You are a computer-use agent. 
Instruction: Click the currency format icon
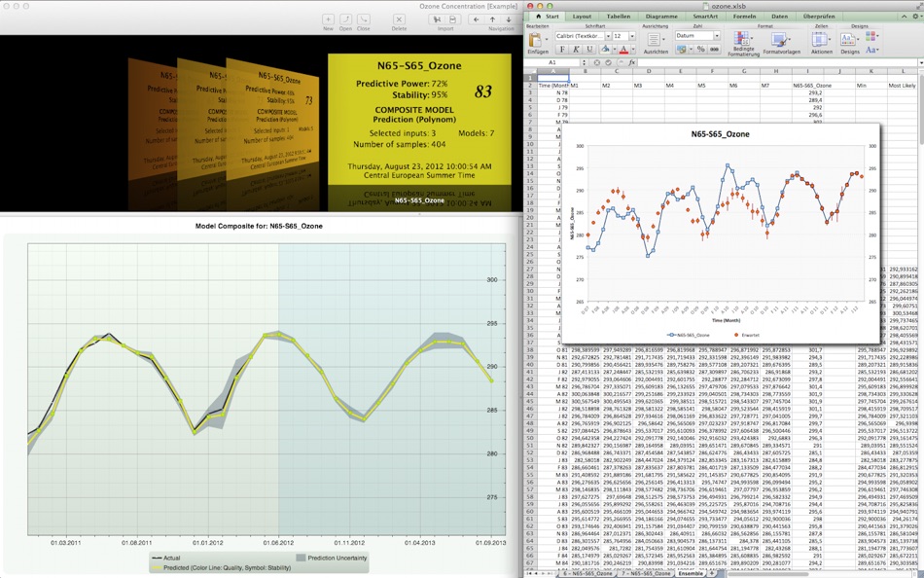(681, 50)
